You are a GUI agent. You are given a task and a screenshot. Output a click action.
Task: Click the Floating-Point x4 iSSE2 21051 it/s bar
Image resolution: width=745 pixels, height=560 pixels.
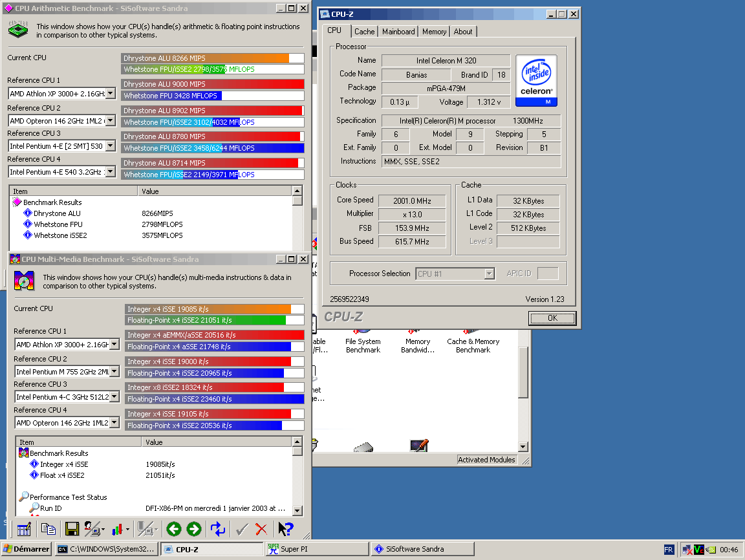(x=214, y=320)
